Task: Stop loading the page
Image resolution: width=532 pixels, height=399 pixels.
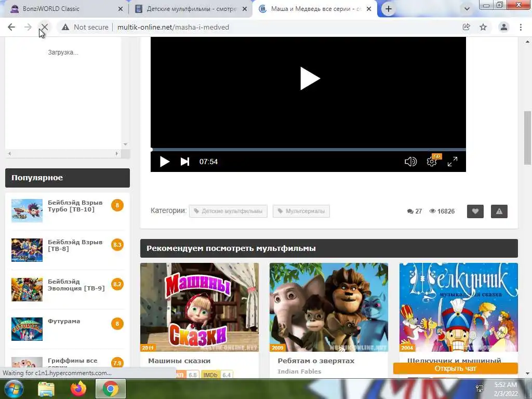Action: pos(45,27)
